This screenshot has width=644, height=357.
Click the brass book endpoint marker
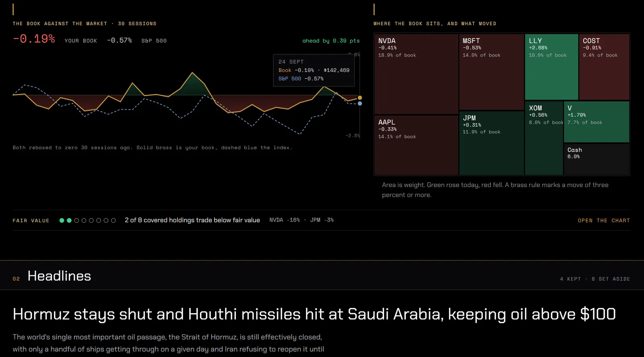pos(360,98)
